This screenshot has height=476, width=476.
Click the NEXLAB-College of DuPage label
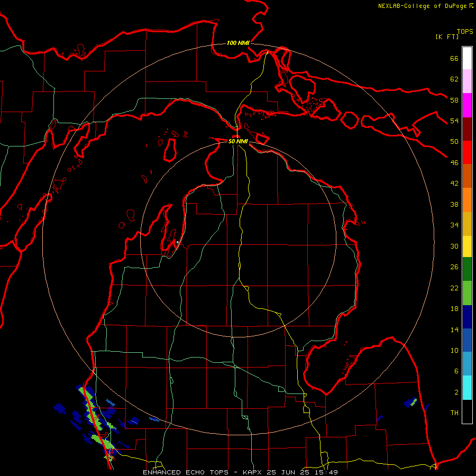[426, 6]
